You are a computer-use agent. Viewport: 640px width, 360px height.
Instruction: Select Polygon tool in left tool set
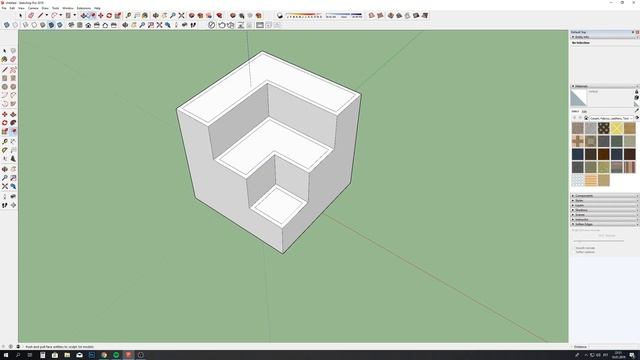click(13, 87)
